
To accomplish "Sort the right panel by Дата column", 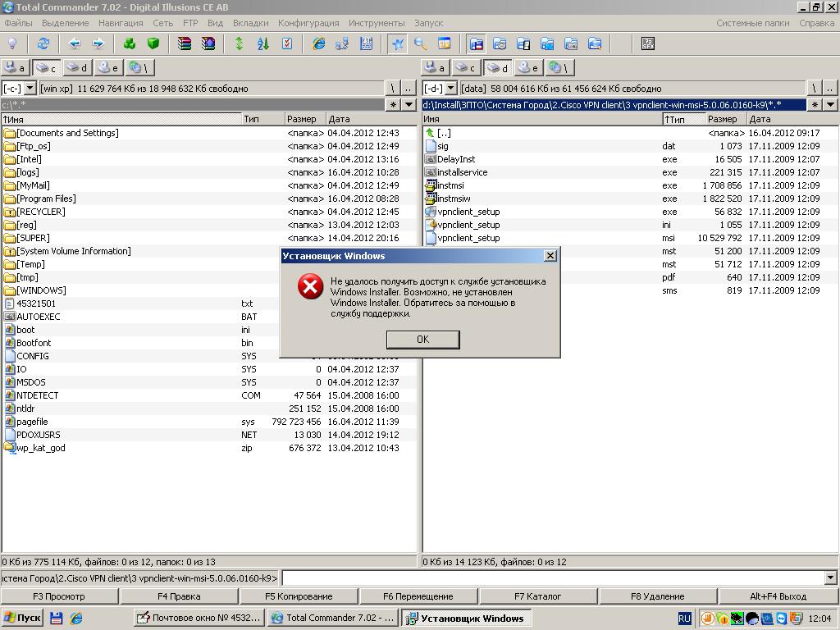I will tap(792, 120).
